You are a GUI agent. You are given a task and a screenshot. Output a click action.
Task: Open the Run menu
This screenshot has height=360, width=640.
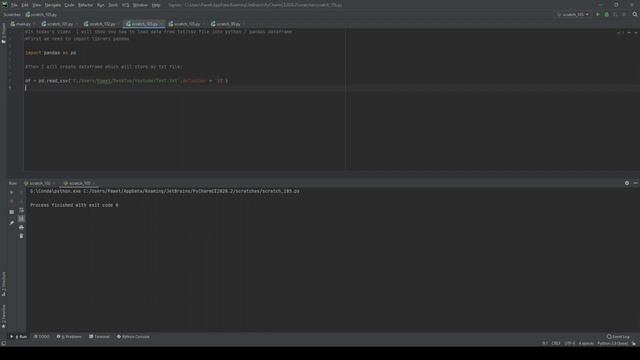coord(100,5)
